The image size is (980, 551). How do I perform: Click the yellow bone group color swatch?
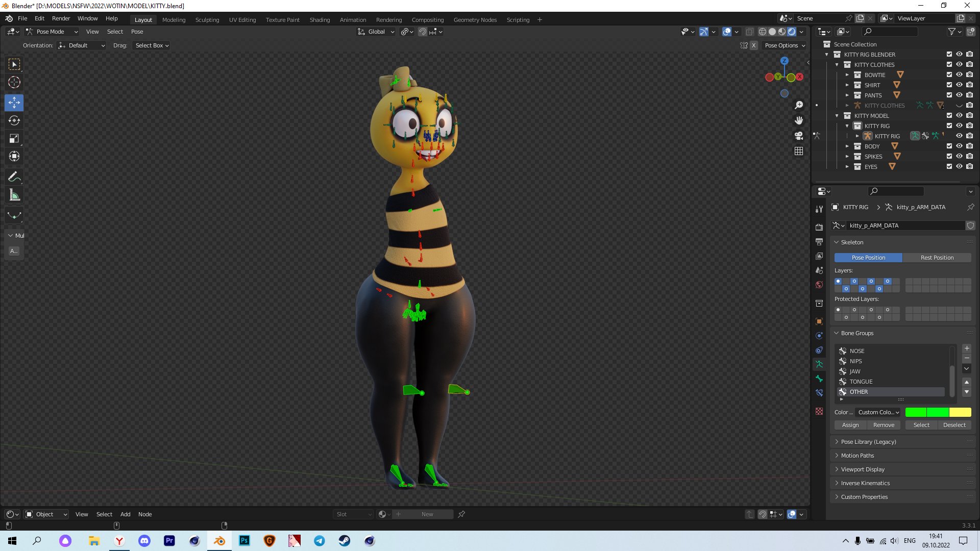[960, 412]
